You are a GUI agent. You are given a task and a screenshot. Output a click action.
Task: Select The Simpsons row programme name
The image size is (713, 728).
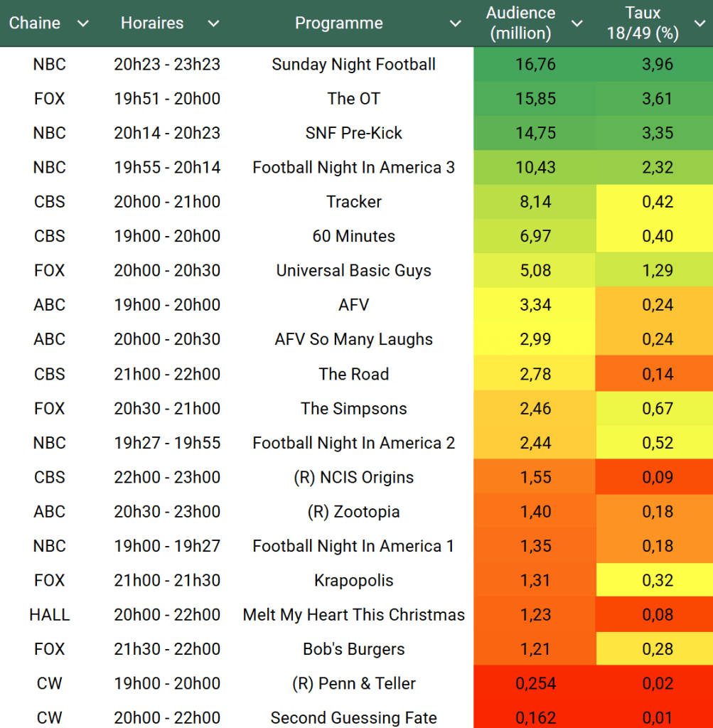pos(353,408)
